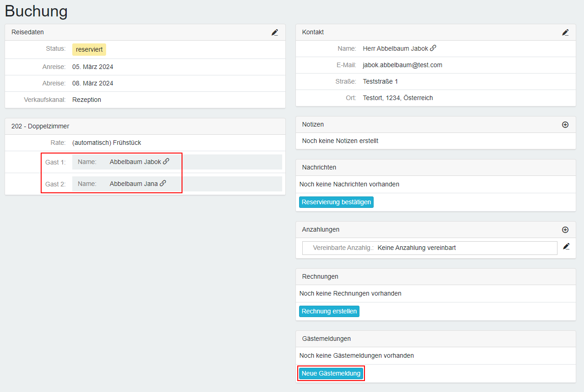Click link icon next to Gast 1 name
The image size is (584, 392).
tap(166, 161)
